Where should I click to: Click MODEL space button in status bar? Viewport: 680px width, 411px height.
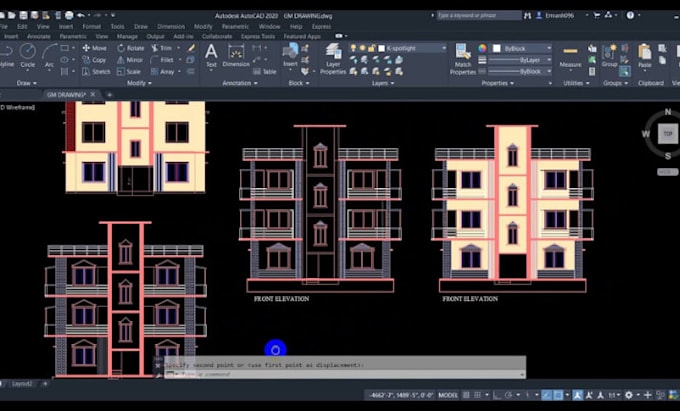point(448,395)
